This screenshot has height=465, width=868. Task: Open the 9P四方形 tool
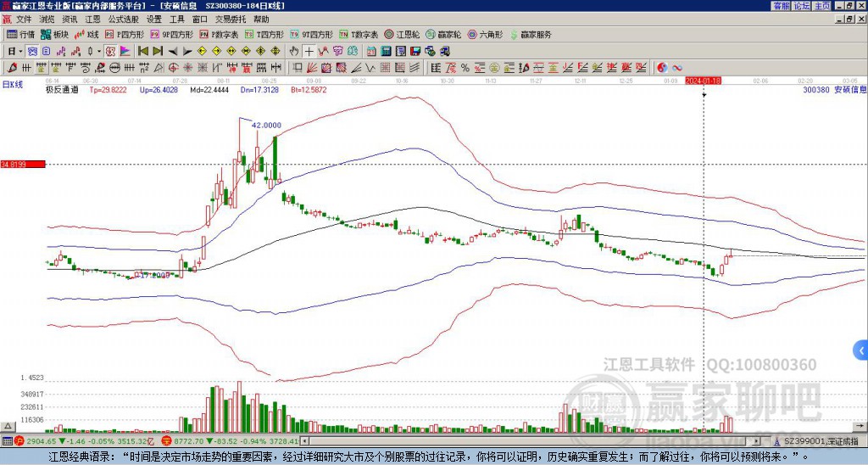pyautogui.click(x=172, y=34)
